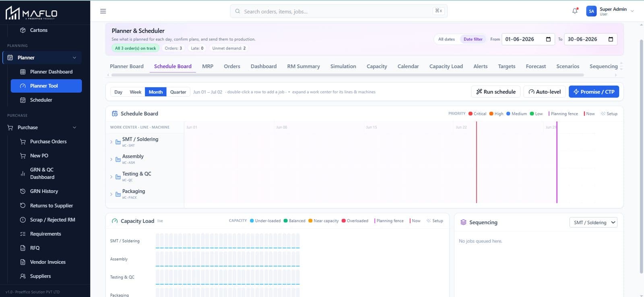Open the From date calendar picker icon
Screen dimensions: 644x297
point(548,39)
